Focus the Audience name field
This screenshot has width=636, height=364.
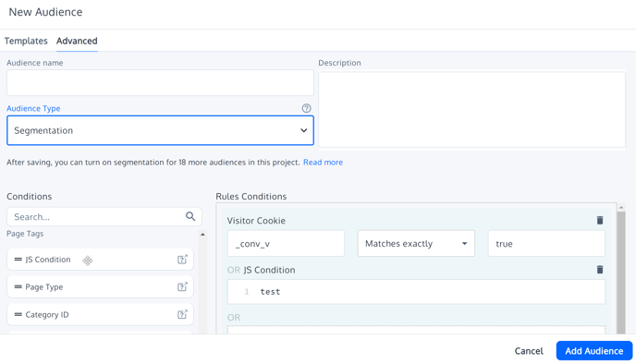coord(160,83)
